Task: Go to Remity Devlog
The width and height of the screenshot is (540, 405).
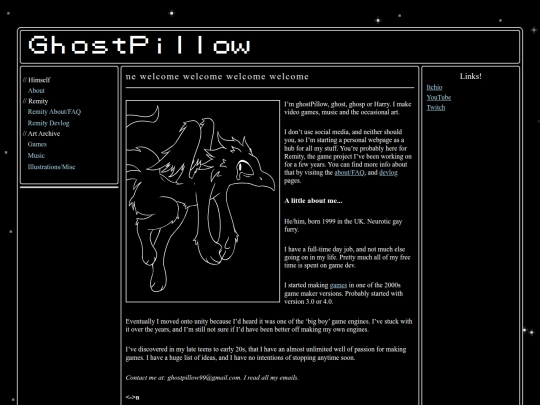Action: point(48,123)
